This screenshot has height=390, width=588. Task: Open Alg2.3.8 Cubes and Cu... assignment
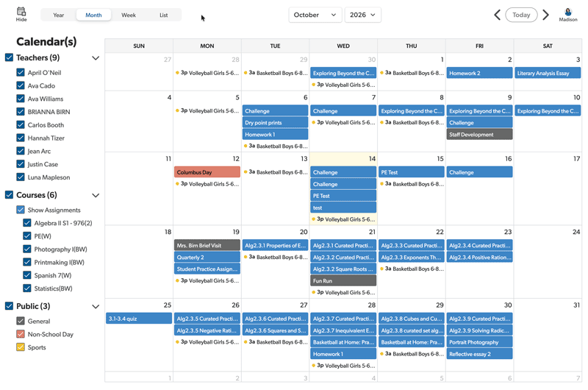[x=412, y=319]
